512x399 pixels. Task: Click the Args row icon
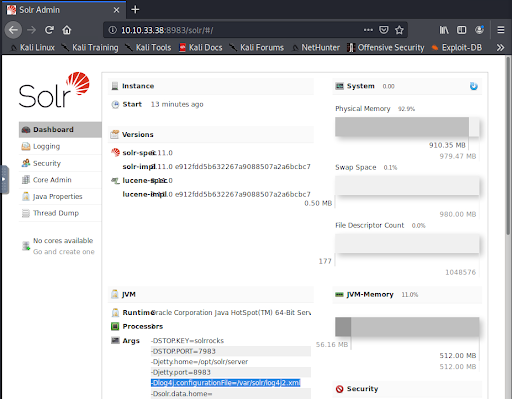click(x=115, y=340)
